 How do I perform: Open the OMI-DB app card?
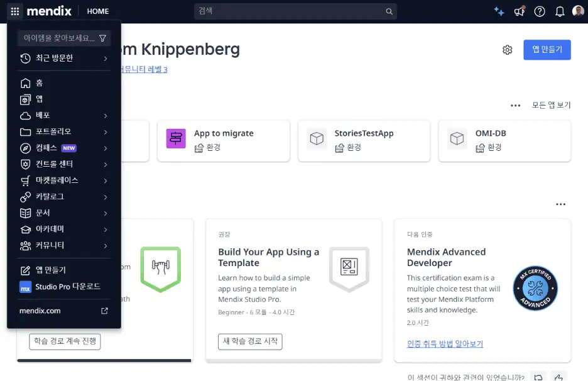click(504, 141)
